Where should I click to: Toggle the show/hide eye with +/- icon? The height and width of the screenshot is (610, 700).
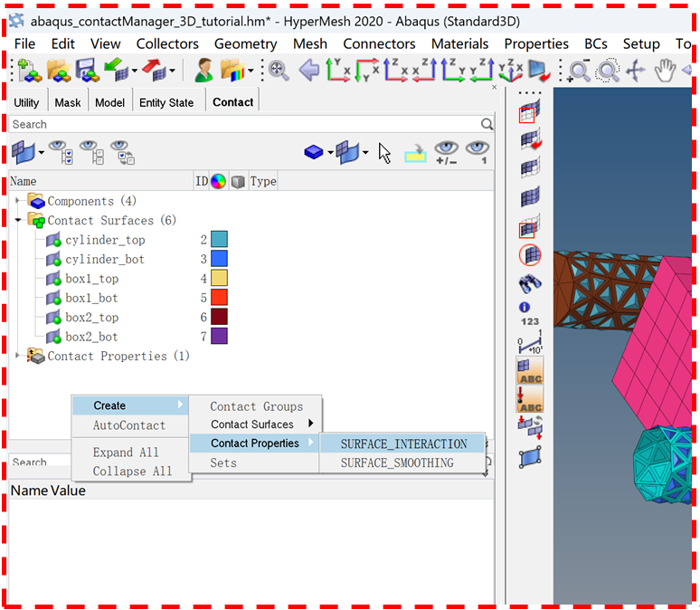tap(447, 153)
